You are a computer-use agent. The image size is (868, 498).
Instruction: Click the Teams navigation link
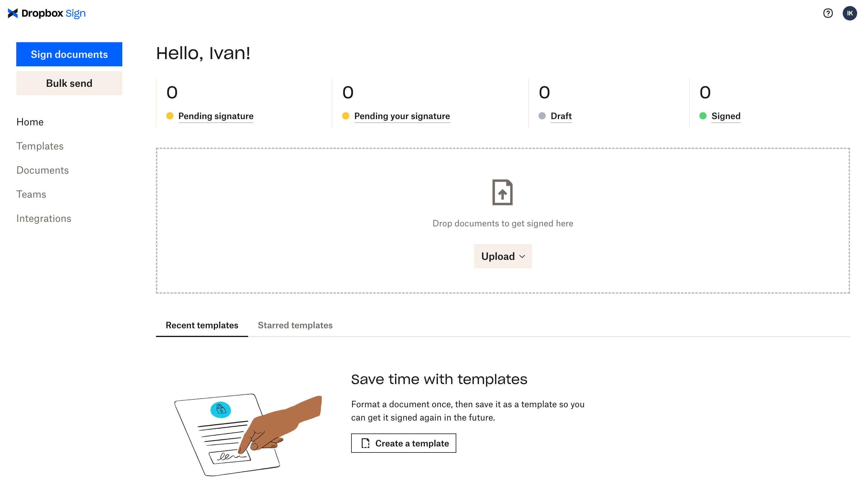tap(31, 194)
